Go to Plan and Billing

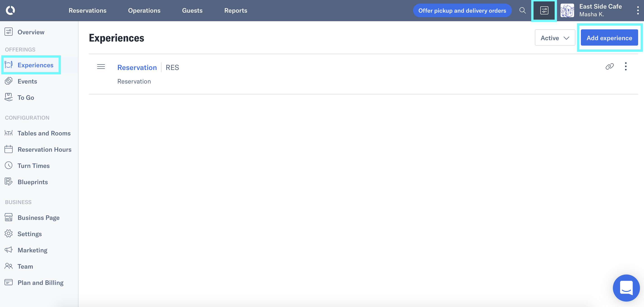click(41, 282)
